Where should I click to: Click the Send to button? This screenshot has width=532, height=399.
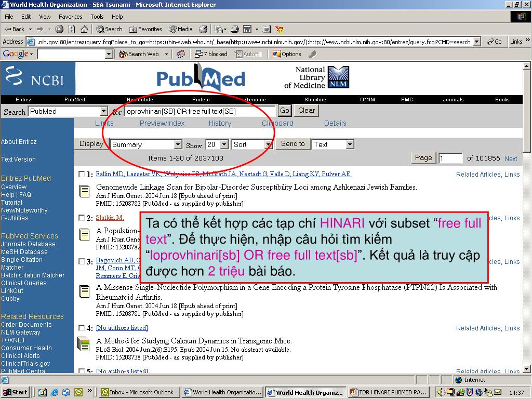(292, 144)
